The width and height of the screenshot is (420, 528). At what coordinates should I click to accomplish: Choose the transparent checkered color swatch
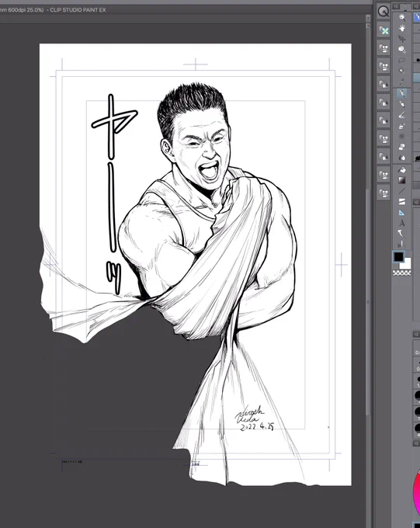pyautogui.click(x=402, y=273)
